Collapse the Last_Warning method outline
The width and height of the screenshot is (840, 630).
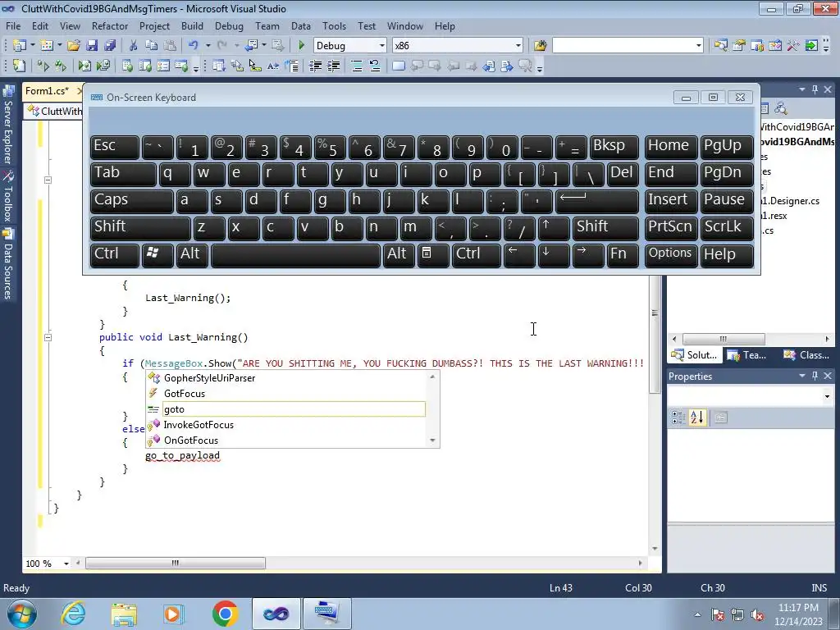point(48,337)
